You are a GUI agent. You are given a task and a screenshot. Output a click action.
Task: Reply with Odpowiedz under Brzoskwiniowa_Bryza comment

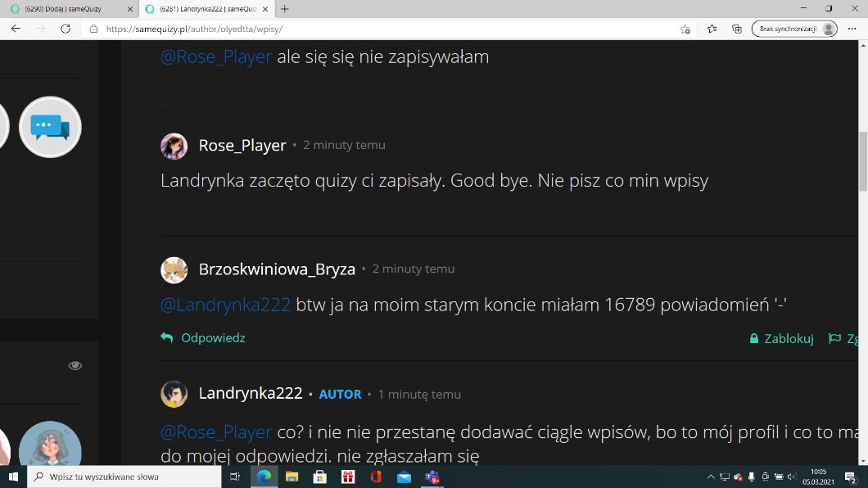212,338
